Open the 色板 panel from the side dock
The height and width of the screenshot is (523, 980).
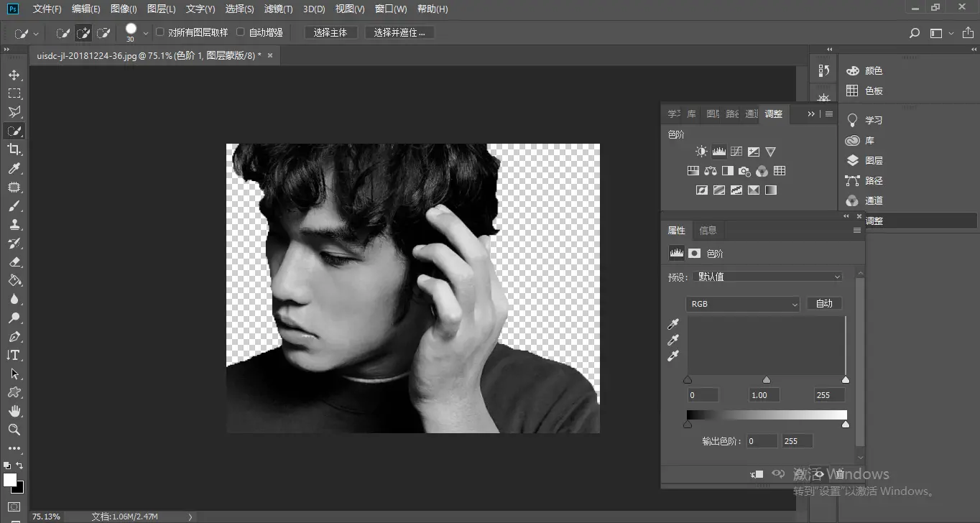(865, 91)
